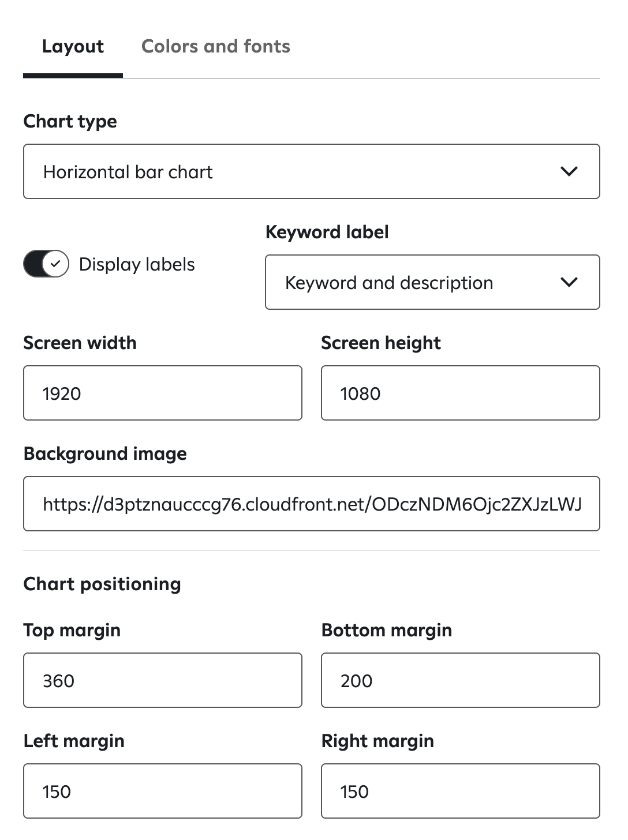Click the Top margin field showing 360
This screenshot has width=628, height=840.
[163, 680]
